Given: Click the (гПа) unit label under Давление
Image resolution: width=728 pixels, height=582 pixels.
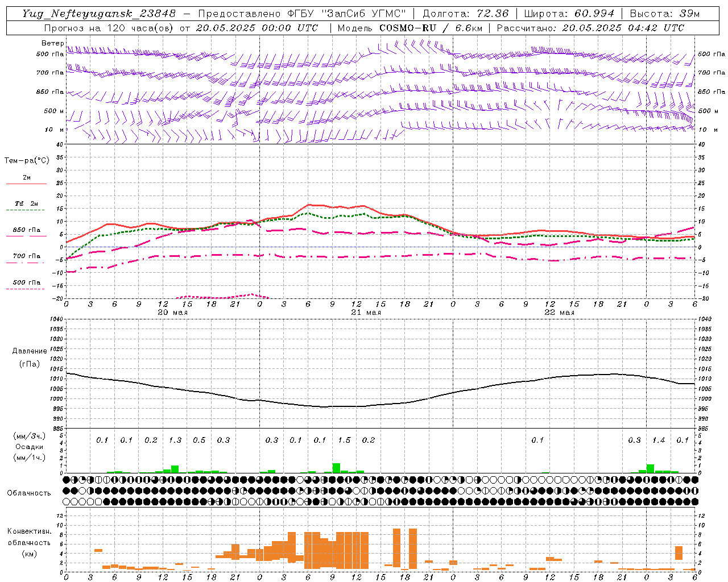Looking at the screenshot, I should (x=30, y=364).
